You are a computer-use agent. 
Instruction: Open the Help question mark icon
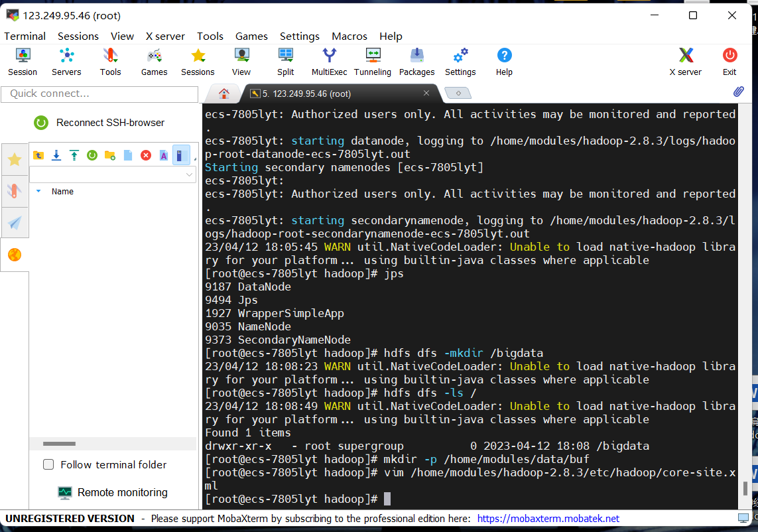(504, 62)
